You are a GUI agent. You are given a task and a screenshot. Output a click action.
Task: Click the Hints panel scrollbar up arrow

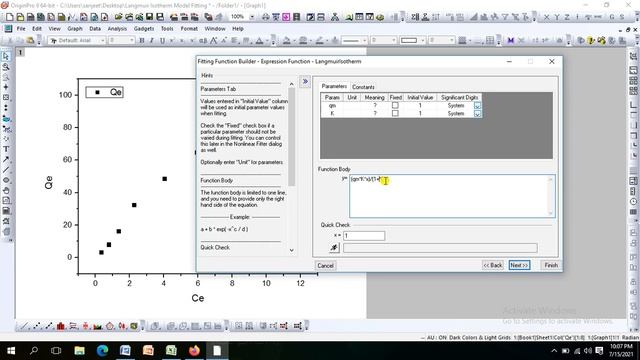click(291, 84)
